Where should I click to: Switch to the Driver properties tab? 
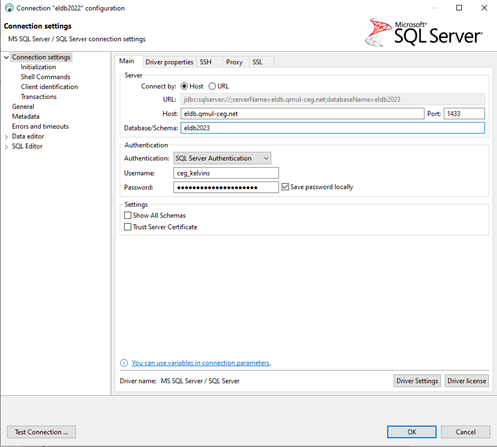pyautogui.click(x=169, y=62)
